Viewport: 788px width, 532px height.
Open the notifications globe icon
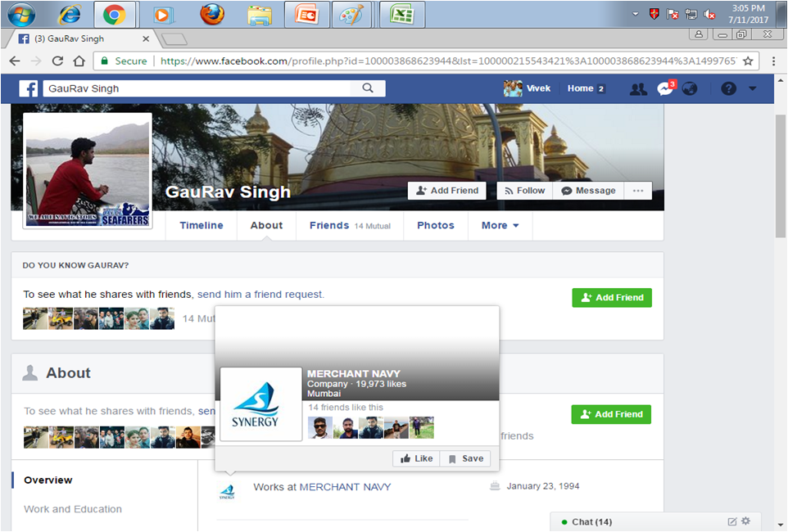[690, 89]
